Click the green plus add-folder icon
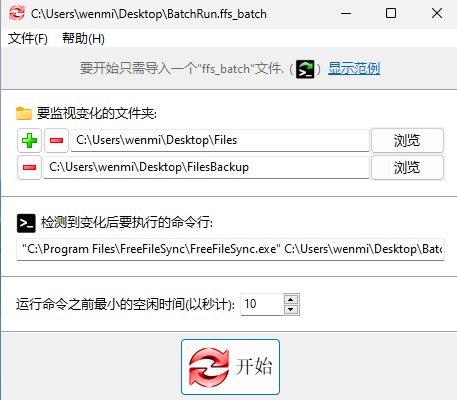The image size is (457, 400). 29,140
